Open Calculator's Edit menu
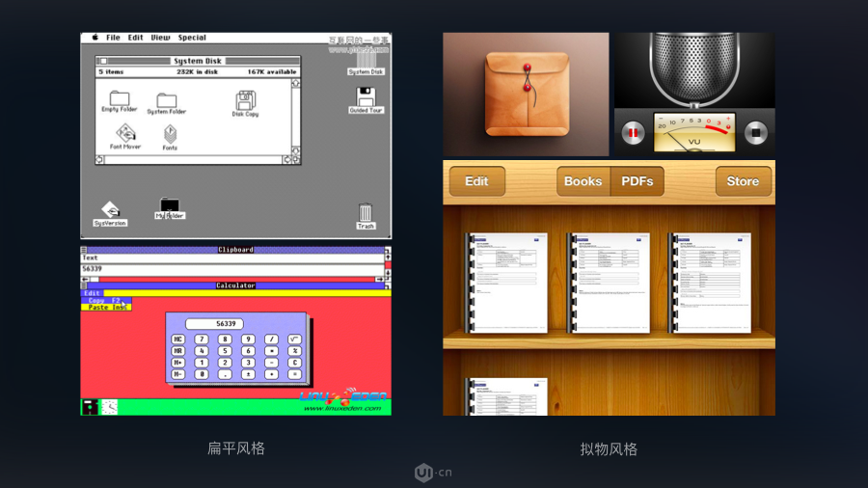This screenshot has height=488, width=868. 92,293
